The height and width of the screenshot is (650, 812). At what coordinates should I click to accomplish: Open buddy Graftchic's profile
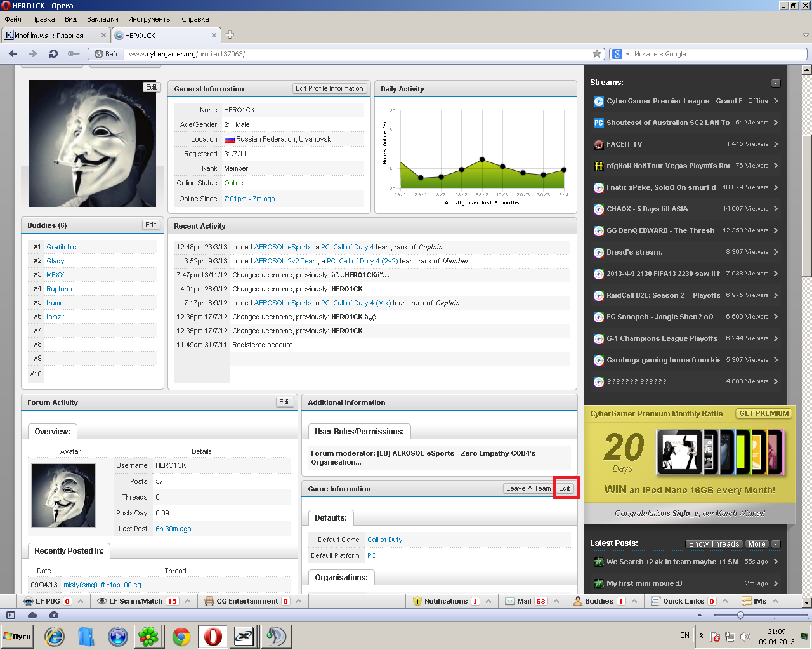click(61, 247)
